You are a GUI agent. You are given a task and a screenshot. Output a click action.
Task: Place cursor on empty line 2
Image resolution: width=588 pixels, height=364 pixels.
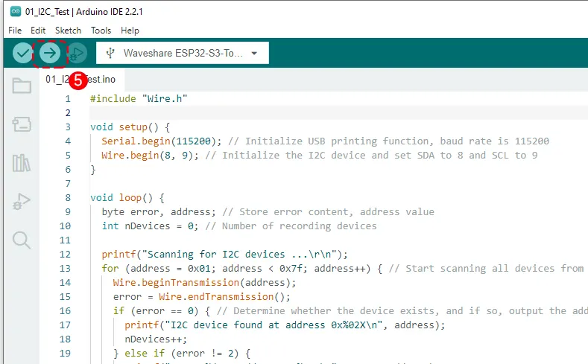[298, 113]
